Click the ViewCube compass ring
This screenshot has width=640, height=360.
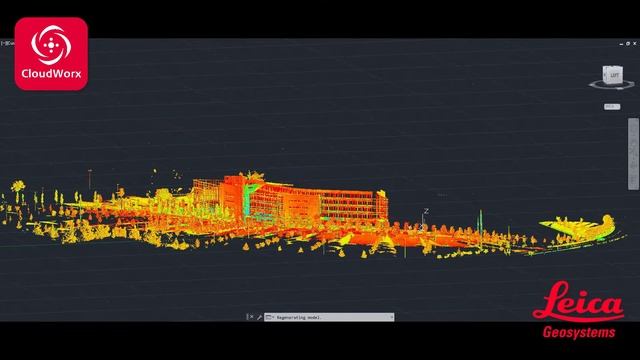coord(611,85)
